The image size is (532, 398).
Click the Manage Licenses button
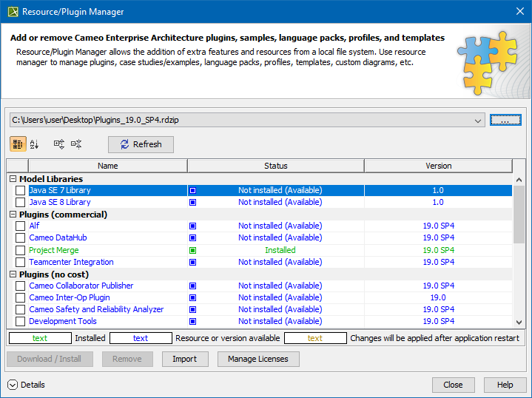click(258, 359)
